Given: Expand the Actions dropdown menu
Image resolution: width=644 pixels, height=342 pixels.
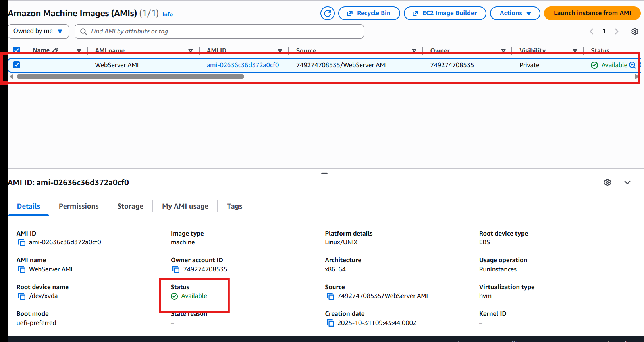Looking at the screenshot, I should point(515,13).
